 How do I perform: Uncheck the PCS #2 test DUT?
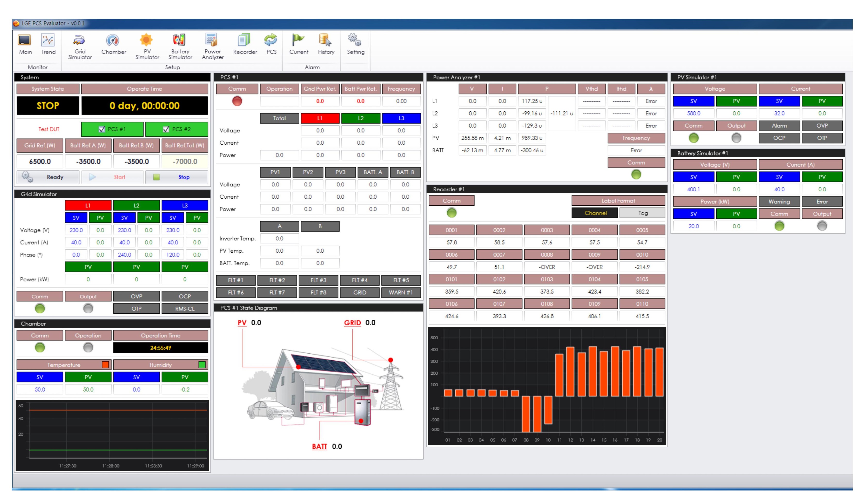point(166,129)
